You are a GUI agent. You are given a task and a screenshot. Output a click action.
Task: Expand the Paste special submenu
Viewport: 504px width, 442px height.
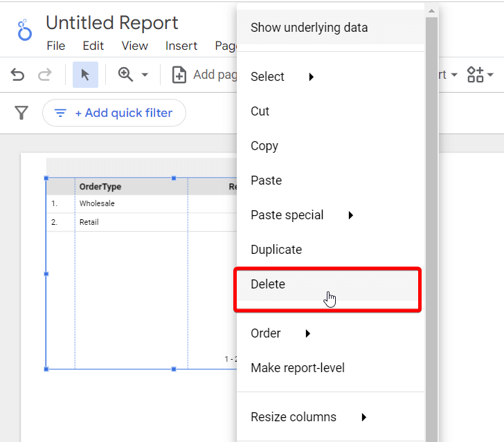pos(331,215)
